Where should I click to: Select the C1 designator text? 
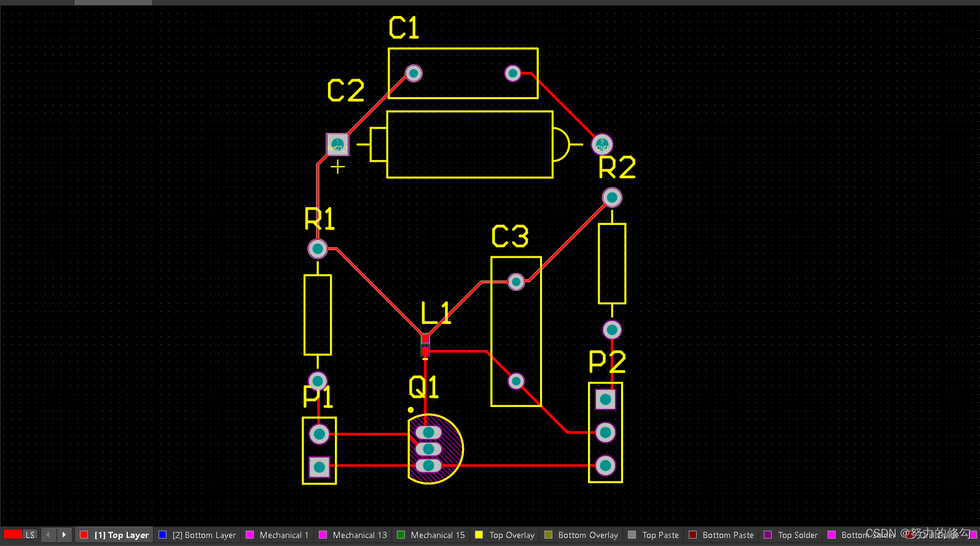[x=404, y=28]
